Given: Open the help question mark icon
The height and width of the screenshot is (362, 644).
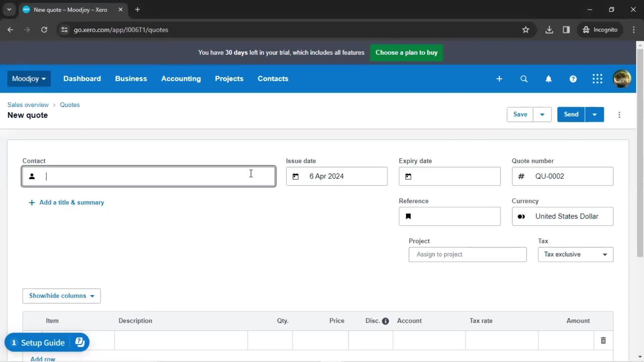Looking at the screenshot, I should tap(573, 79).
